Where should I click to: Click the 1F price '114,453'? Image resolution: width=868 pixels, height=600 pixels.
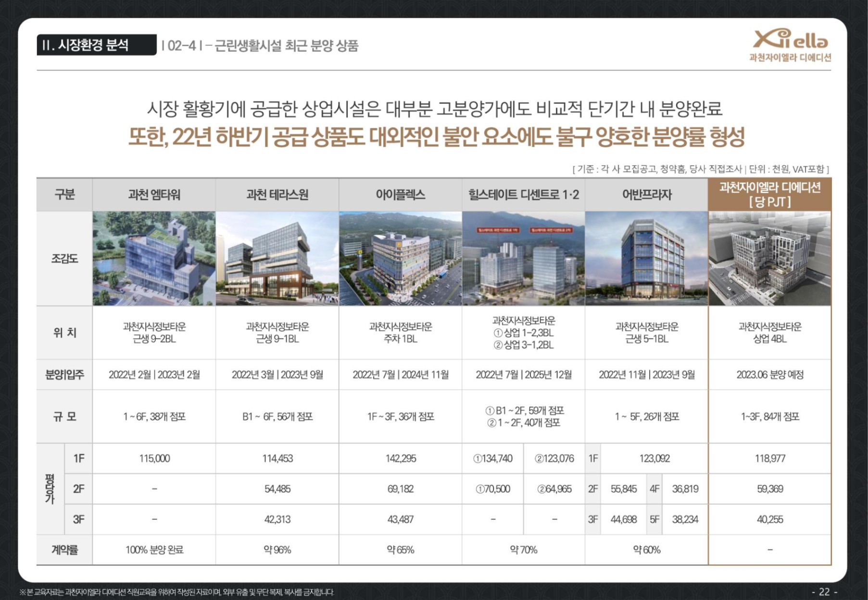pyautogui.click(x=277, y=458)
